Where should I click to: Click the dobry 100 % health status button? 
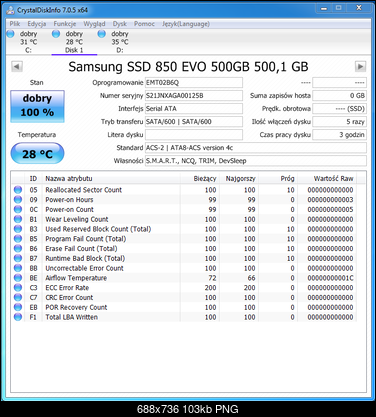click(37, 106)
